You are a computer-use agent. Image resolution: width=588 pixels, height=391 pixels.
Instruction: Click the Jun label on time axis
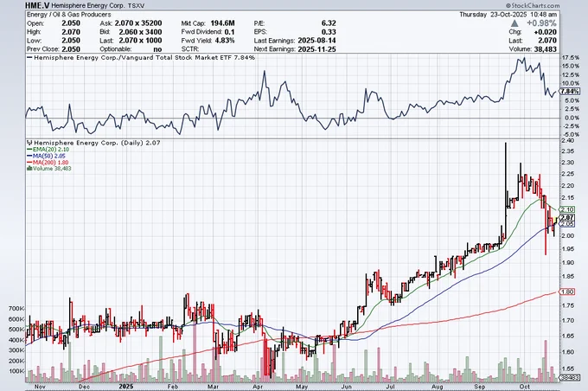pyautogui.click(x=346, y=387)
